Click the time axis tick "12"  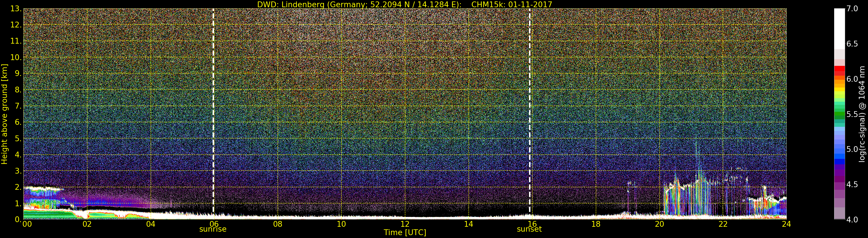point(405,224)
